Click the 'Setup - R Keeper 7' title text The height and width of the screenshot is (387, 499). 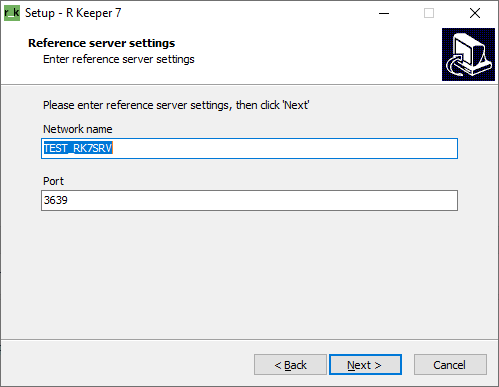click(73, 13)
